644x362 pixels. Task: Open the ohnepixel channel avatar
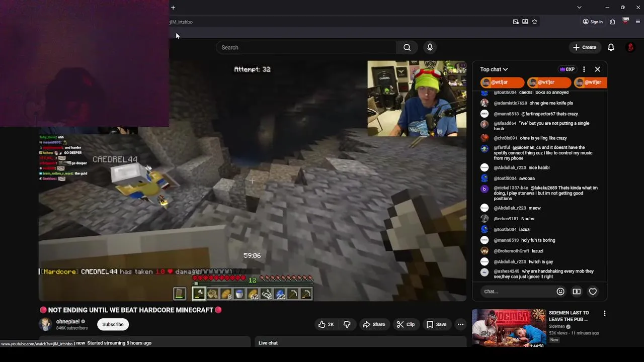click(x=46, y=324)
